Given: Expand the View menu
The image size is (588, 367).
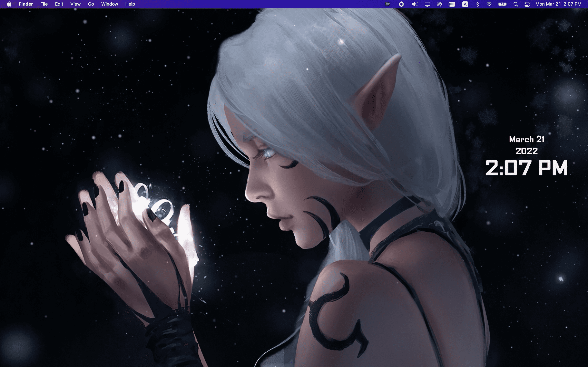Looking at the screenshot, I should coord(75,4).
